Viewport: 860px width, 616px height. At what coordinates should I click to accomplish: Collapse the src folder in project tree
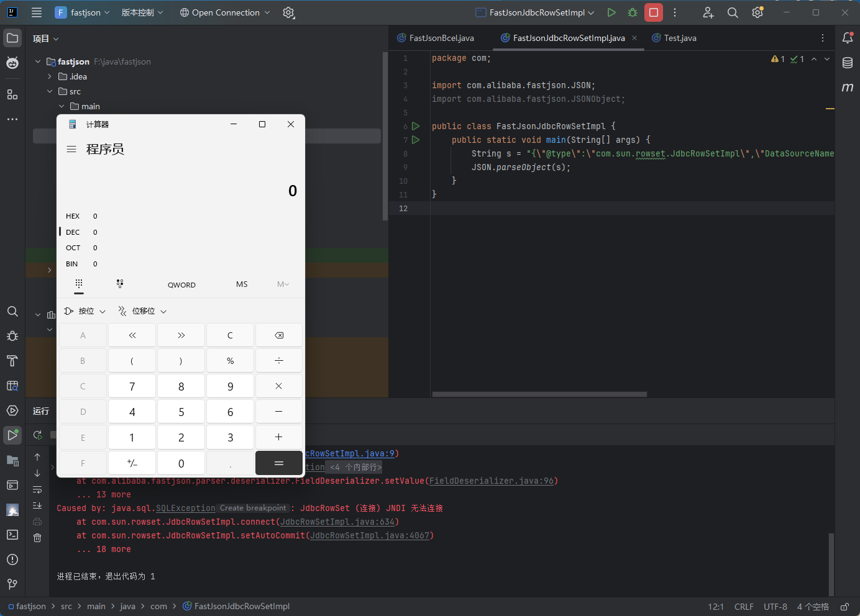click(x=50, y=91)
